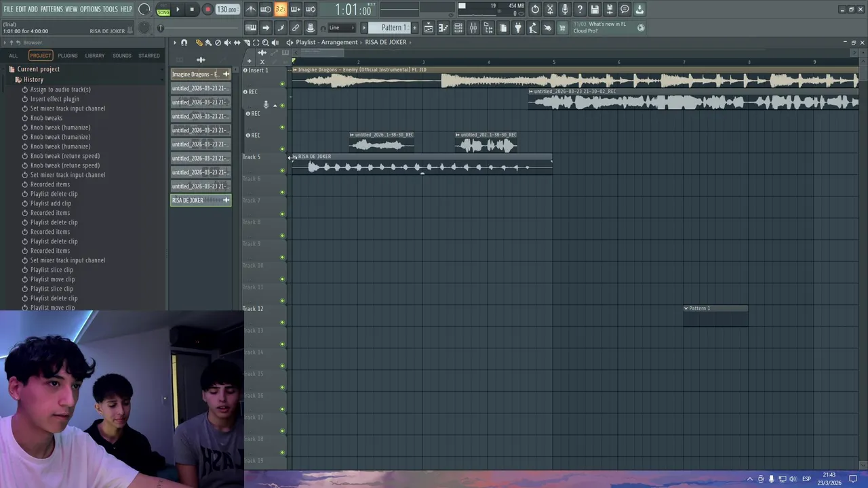Screen dimensions: 868x488
Task: Click the tempo 130.000 field
Action: [227, 9]
